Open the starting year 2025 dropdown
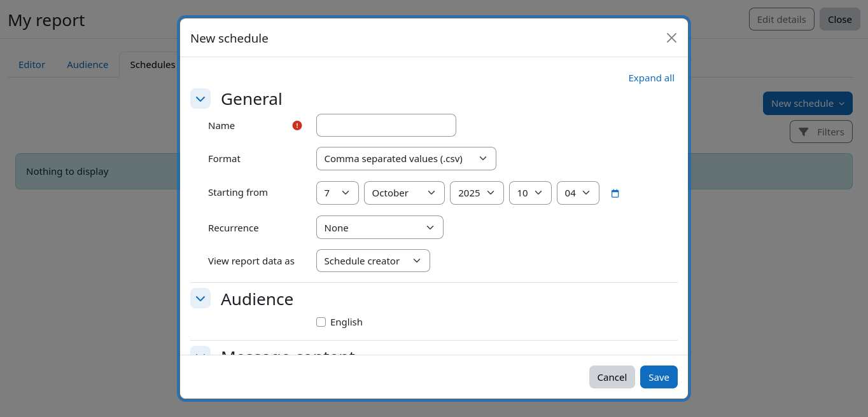 click(477, 193)
